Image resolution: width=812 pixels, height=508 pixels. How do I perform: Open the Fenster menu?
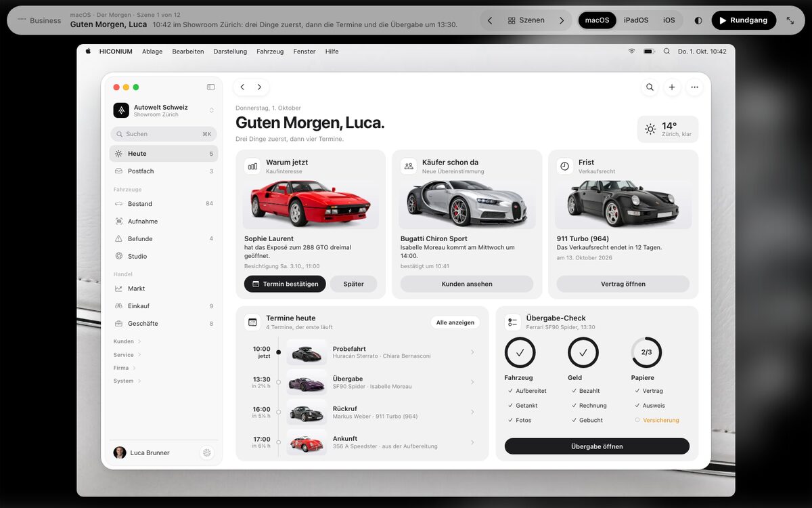point(304,51)
